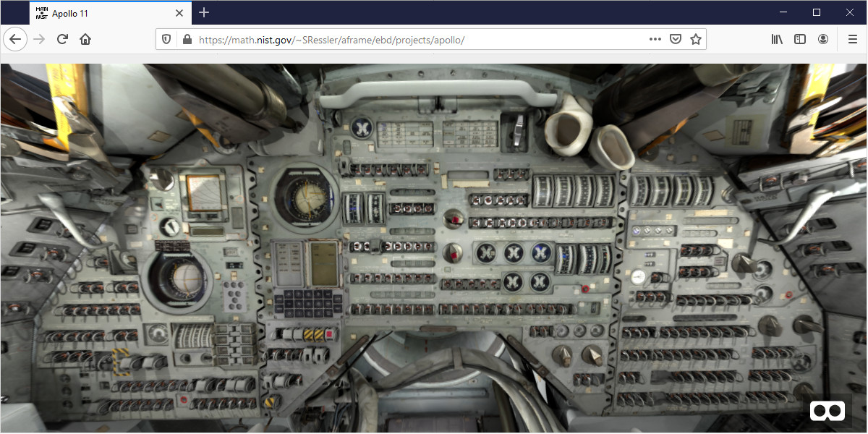This screenshot has height=434, width=868.
Task: Go back to the previous page
Action: (x=15, y=39)
